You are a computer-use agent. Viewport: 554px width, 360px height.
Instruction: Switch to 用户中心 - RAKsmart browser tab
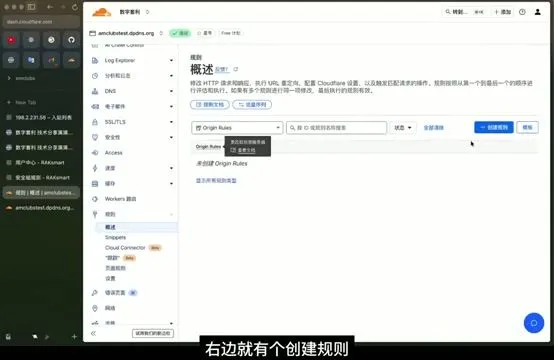click(41, 163)
